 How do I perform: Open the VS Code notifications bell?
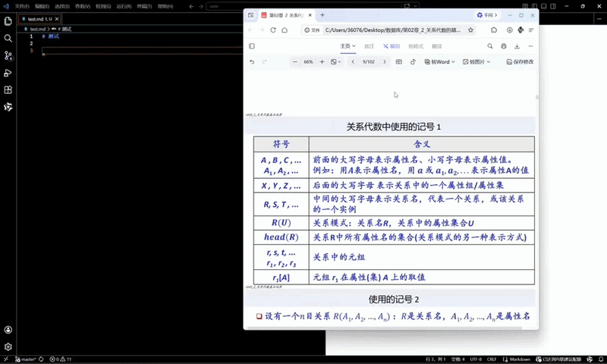click(601, 359)
